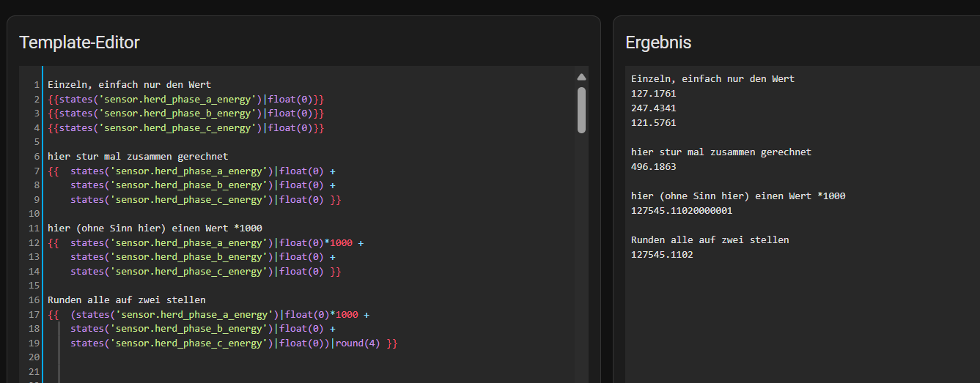Click rounded result 127545.1102

pos(662,255)
